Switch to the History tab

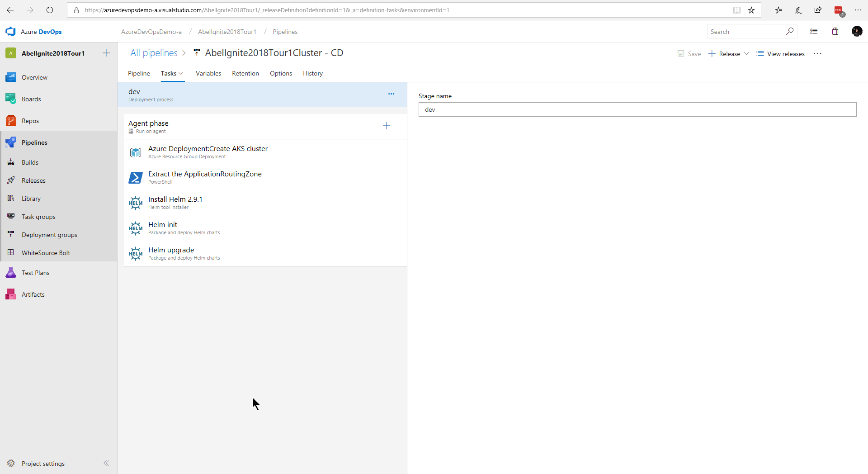pos(313,73)
